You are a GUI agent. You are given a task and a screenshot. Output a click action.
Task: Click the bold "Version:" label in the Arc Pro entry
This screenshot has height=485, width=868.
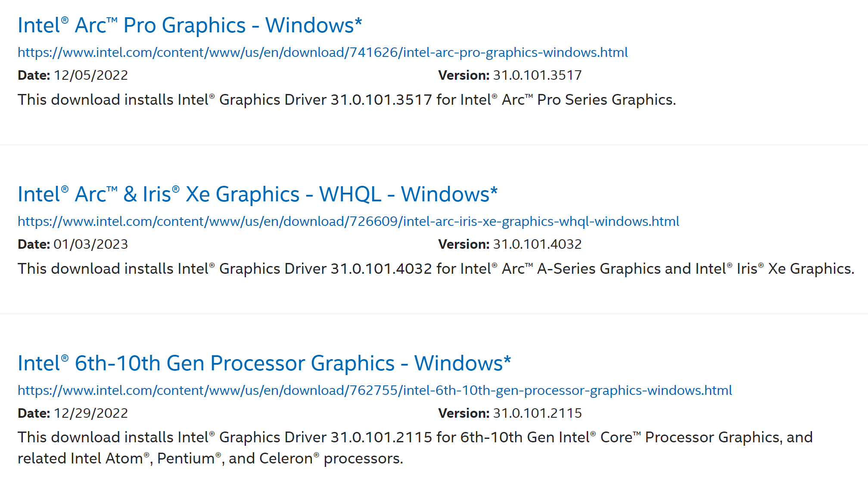click(464, 75)
